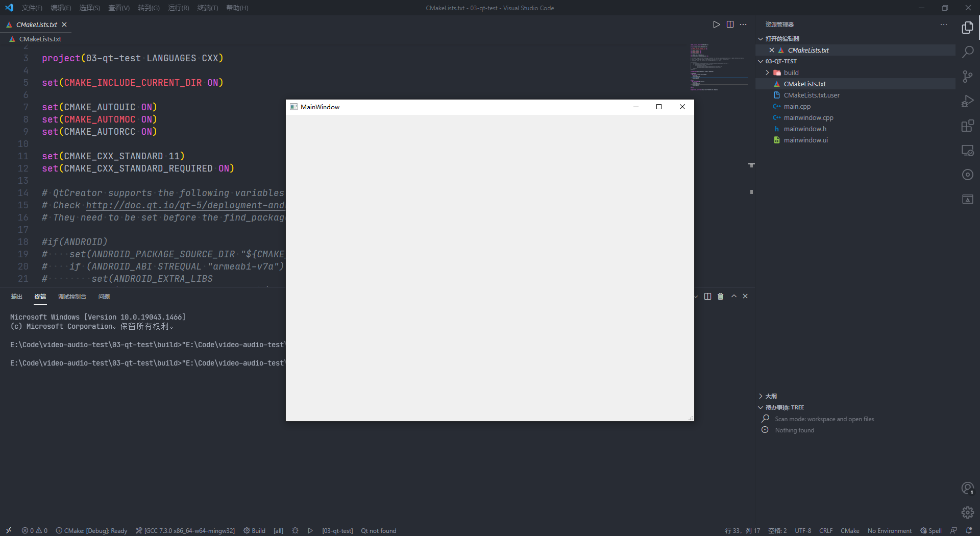The height and width of the screenshot is (536, 980).
Task: Open the 运行(R) menu
Action: coord(178,8)
